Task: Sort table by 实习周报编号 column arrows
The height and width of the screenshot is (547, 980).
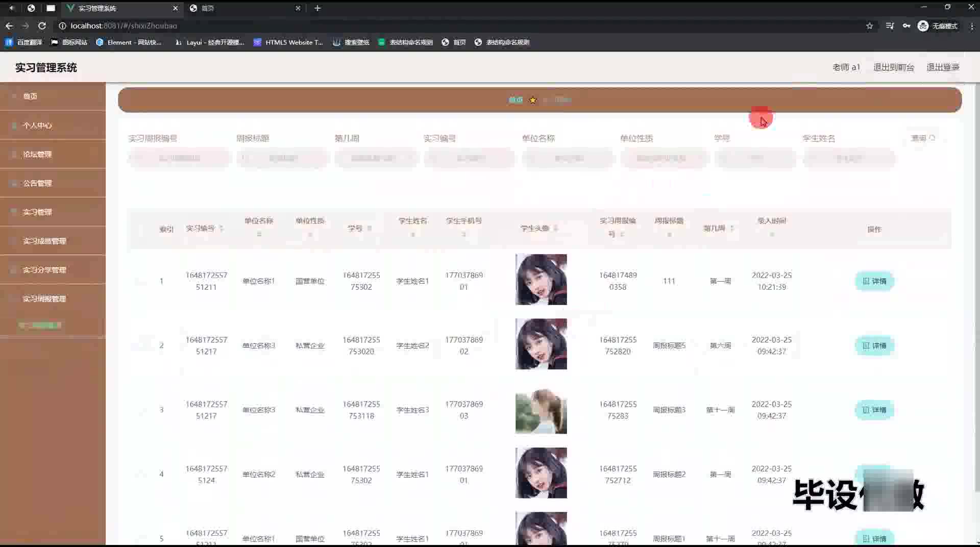Action: 622,234
